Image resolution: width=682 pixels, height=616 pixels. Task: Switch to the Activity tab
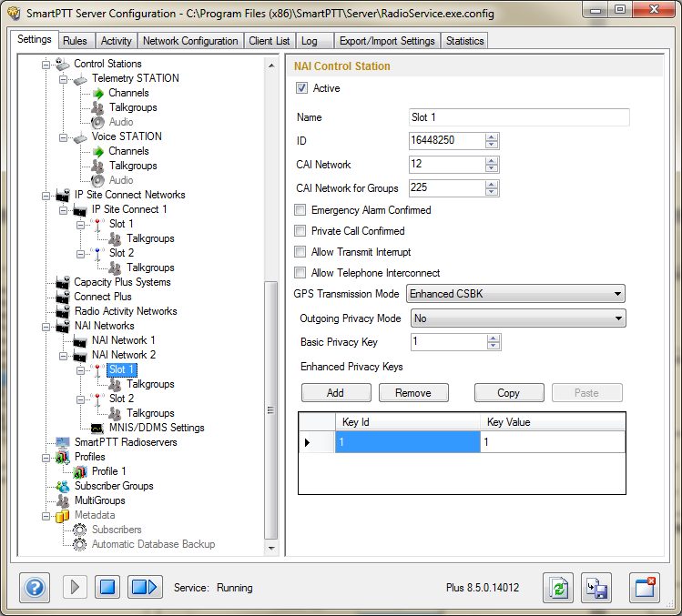117,41
